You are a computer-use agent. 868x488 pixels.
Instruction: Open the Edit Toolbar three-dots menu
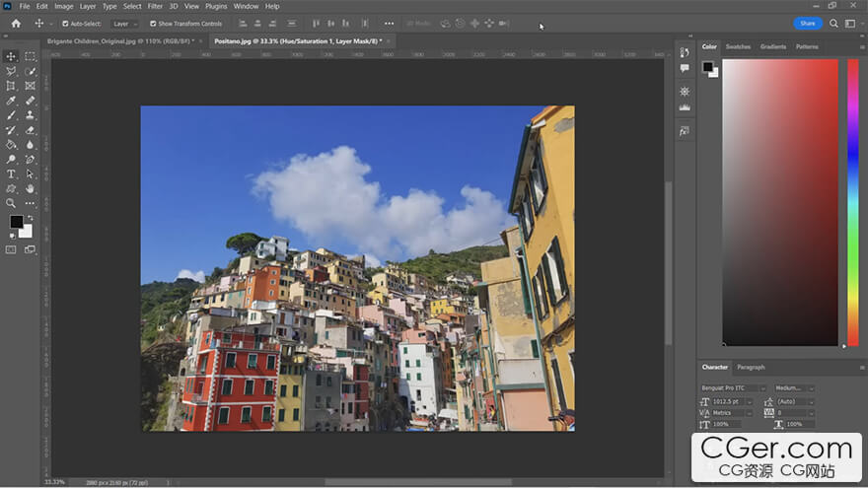[x=30, y=203]
